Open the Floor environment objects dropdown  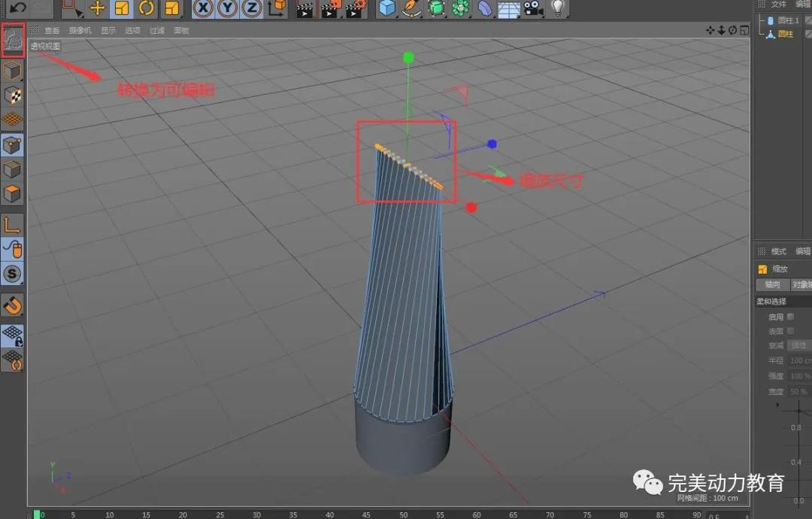pyautogui.click(x=509, y=8)
